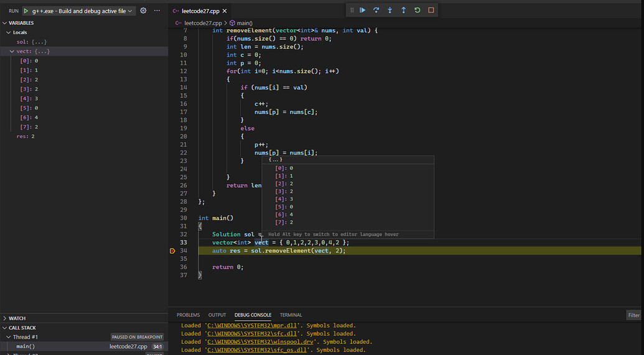
Task: Click the debug console Filter field
Action: pyautogui.click(x=633, y=315)
